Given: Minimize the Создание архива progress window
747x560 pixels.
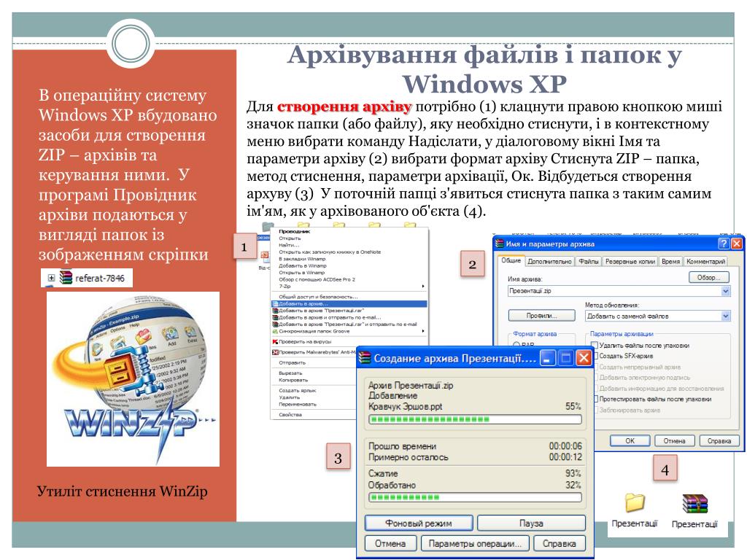Looking at the screenshot, I should click(547, 358).
